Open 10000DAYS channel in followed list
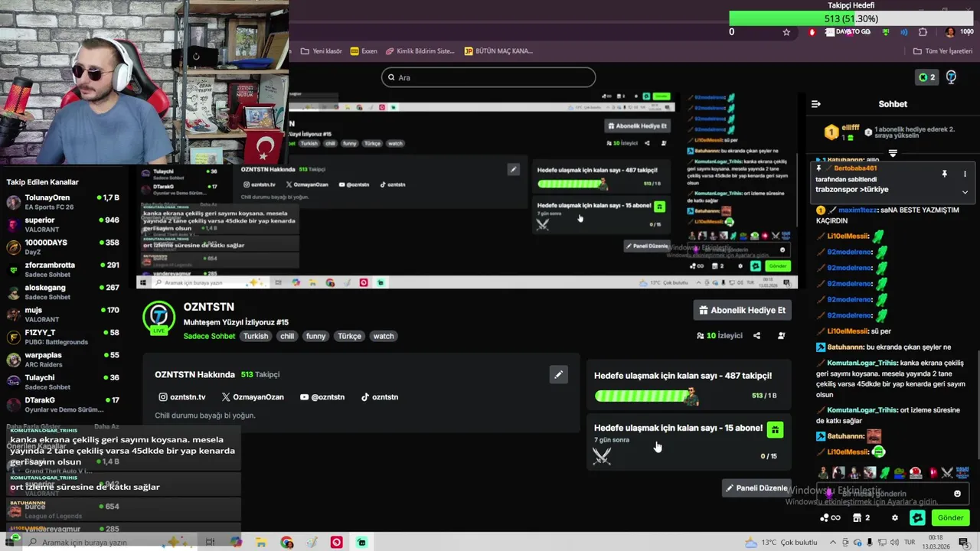980x551 pixels. tap(63, 246)
